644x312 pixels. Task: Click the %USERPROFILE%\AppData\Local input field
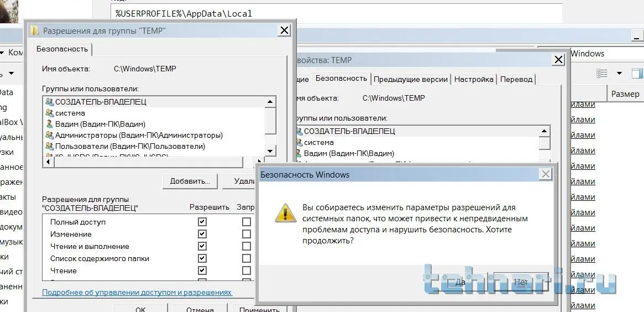(x=337, y=14)
